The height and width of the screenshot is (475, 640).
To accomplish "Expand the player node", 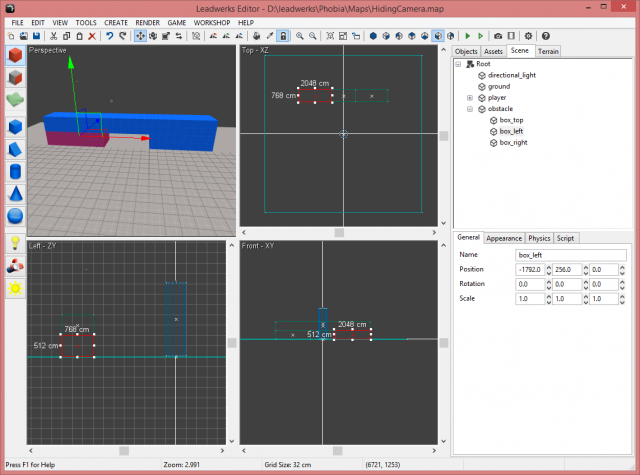I will coord(470,98).
